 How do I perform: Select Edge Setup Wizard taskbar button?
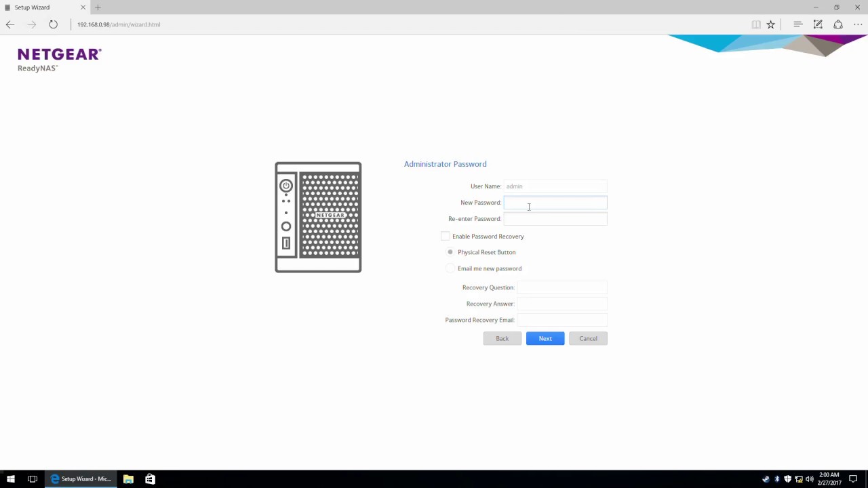[81, 479]
